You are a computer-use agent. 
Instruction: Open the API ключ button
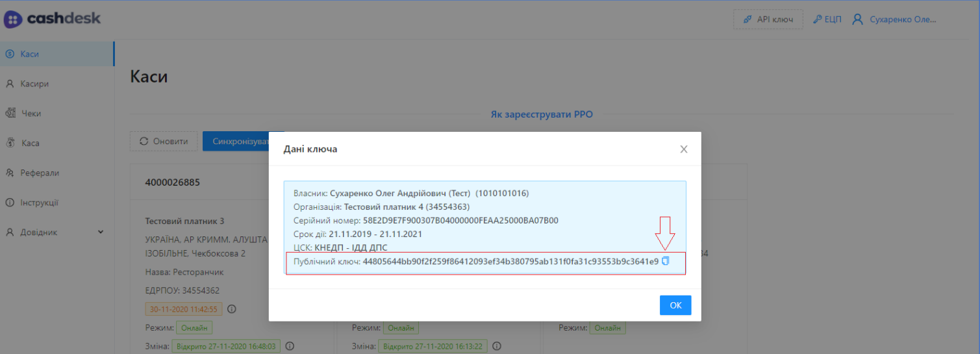coord(768,19)
